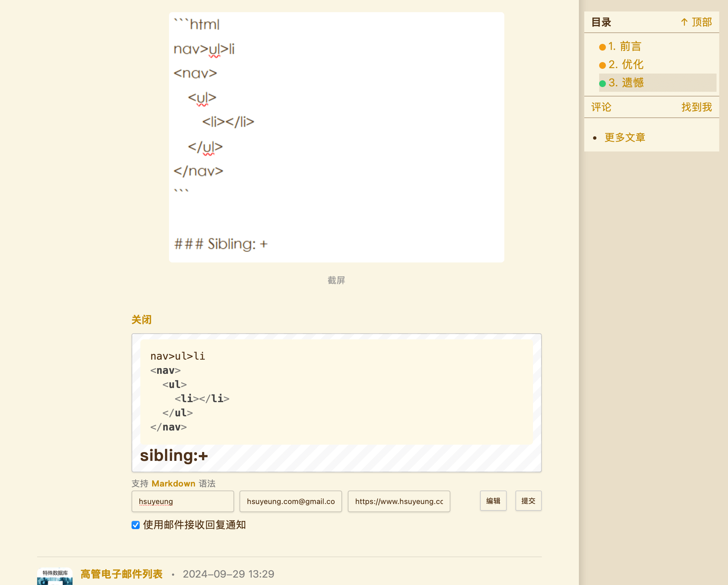
Task: Click the 特殊数据库 commenter avatar
Action: (54, 576)
